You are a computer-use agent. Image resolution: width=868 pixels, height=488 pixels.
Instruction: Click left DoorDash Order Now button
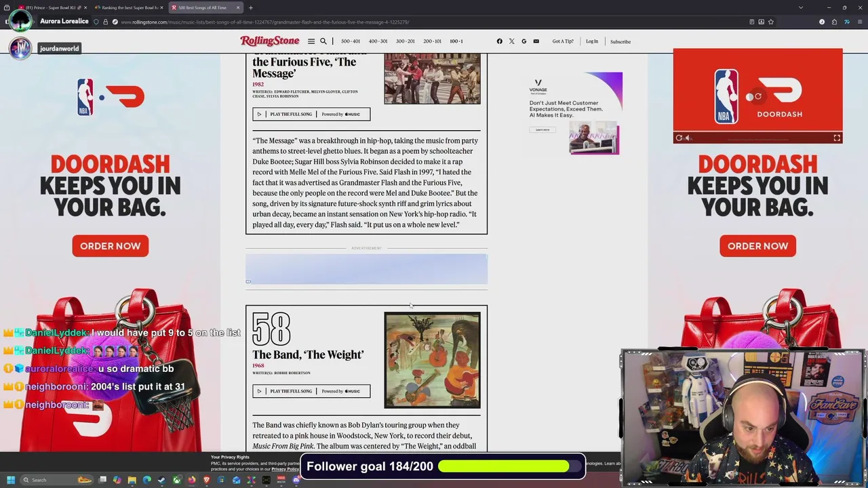[110, 246]
